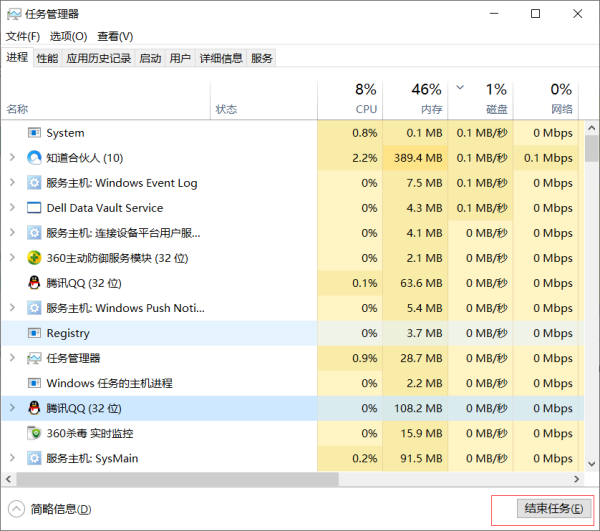Expand the 服务主机: SysMain row
The height and width of the screenshot is (531, 600).
[x=12, y=458]
